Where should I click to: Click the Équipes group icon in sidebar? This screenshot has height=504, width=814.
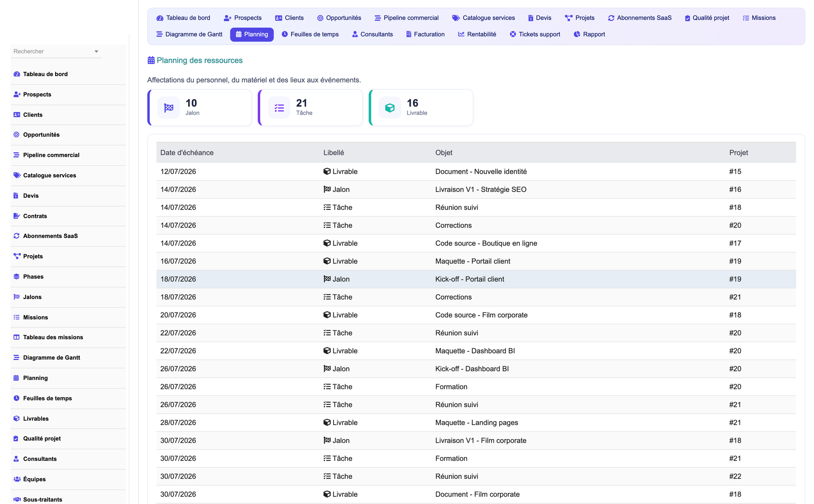(17, 479)
